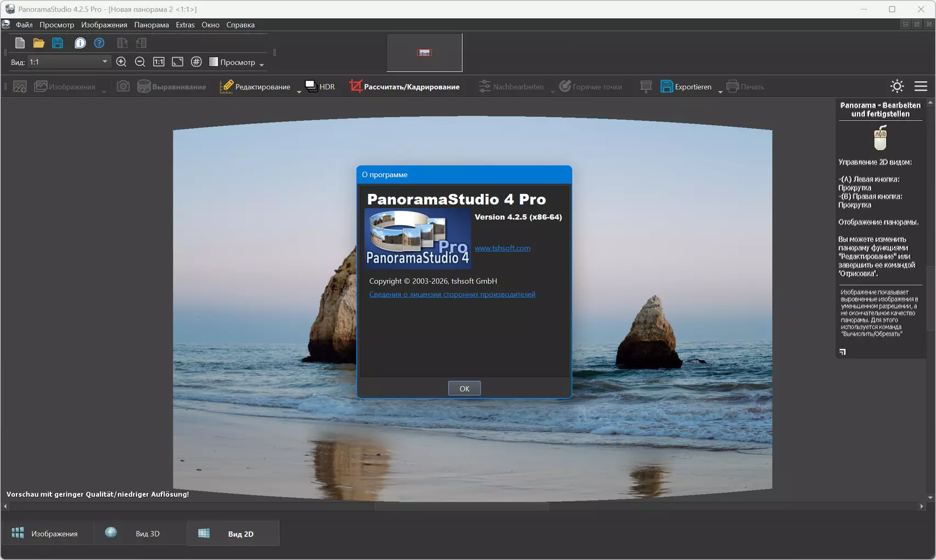Click the Горячие точки hotspots button
This screenshot has height=560, width=936.
[x=591, y=87]
